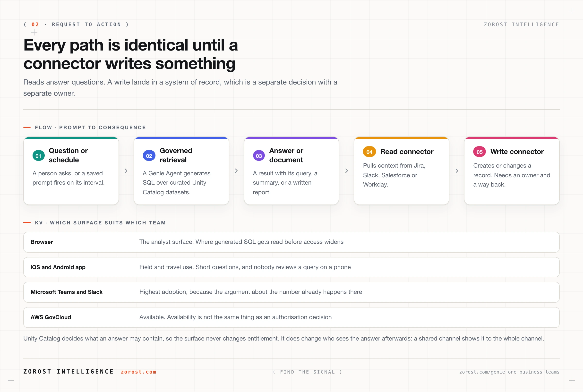The width and height of the screenshot is (583, 392).
Task: Click the bottom-left corner plus mark
Action: coord(11,381)
